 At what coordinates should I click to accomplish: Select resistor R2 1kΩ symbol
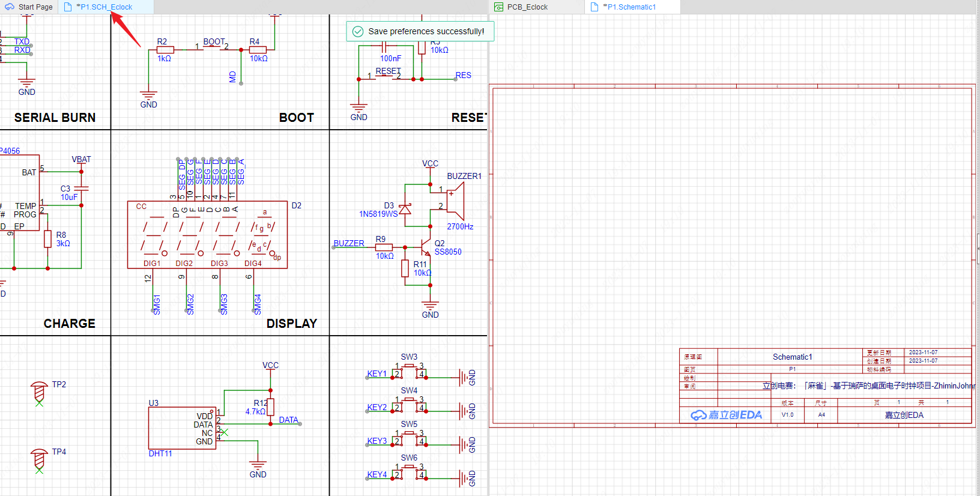pyautogui.click(x=165, y=50)
